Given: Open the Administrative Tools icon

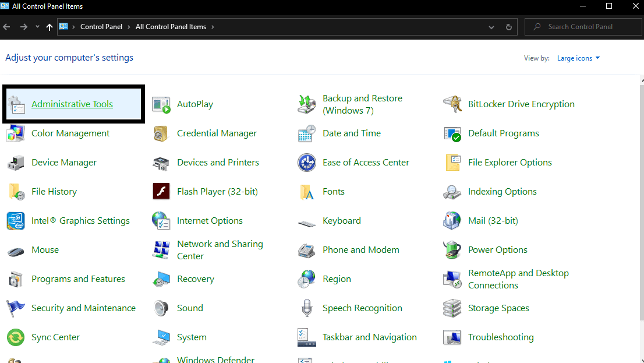Looking at the screenshot, I should pos(16,104).
